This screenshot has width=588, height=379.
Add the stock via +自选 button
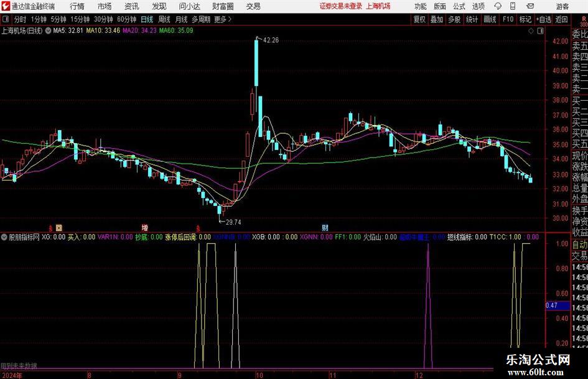tap(544, 19)
